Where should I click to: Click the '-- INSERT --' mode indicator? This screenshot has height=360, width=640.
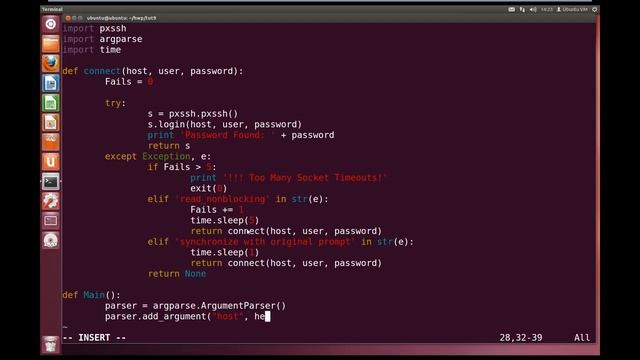(x=94, y=338)
